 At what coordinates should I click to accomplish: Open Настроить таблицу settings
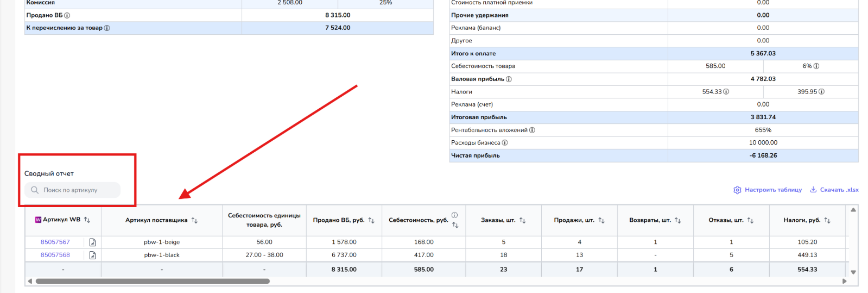pos(767,190)
